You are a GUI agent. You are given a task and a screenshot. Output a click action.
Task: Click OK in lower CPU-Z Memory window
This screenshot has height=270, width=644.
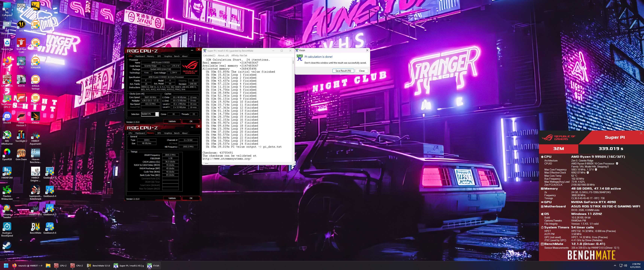tap(191, 198)
